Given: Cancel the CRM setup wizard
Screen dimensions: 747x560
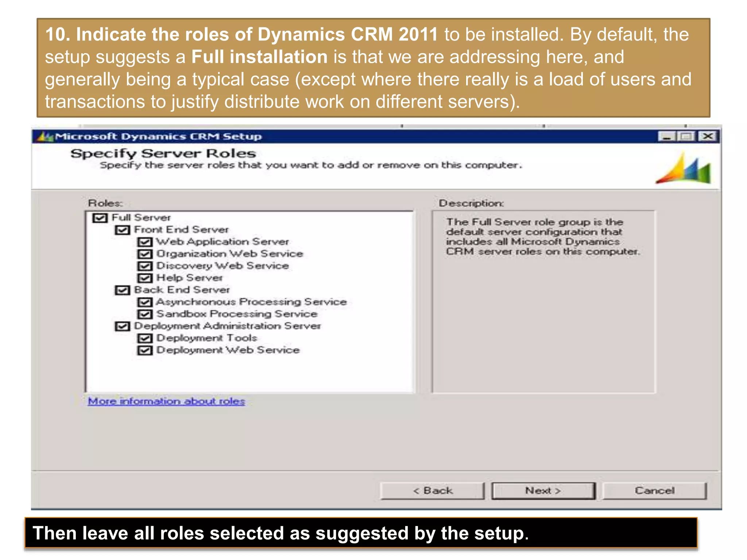Looking at the screenshot, I should click(654, 491).
